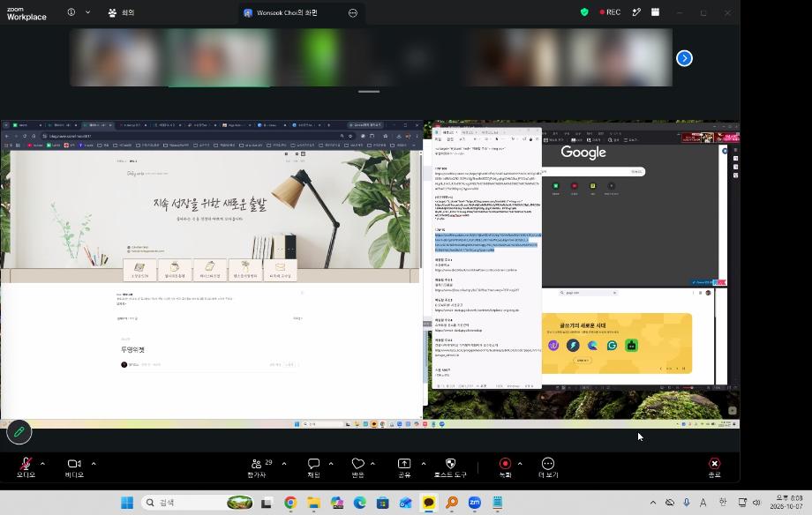Open the green annotation pencil button
Screen dimensions: 812x515
click(x=19, y=432)
